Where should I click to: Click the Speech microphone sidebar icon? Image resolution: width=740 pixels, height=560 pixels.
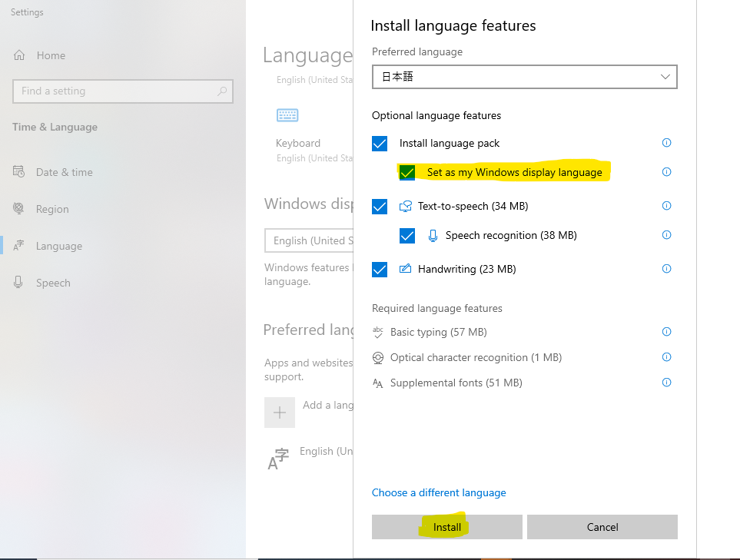(x=18, y=282)
